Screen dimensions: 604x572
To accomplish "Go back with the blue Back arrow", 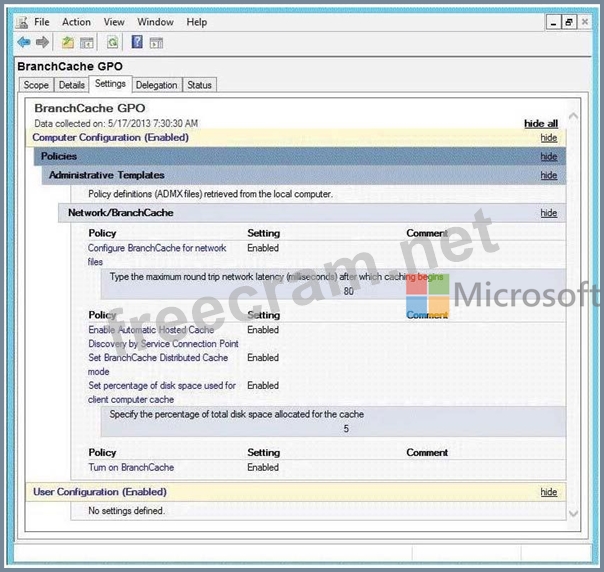I will [x=24, y=42].
